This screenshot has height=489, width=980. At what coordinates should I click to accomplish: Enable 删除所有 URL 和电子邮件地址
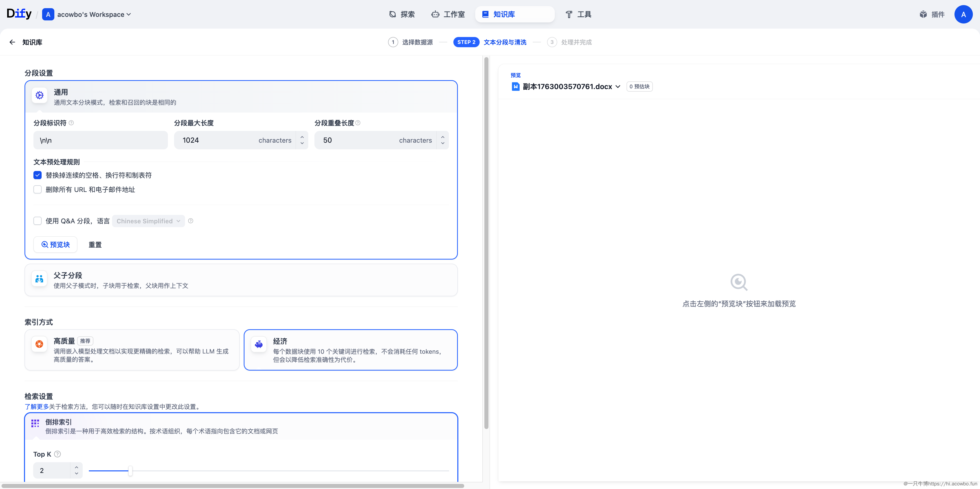(x=37, y=190)
